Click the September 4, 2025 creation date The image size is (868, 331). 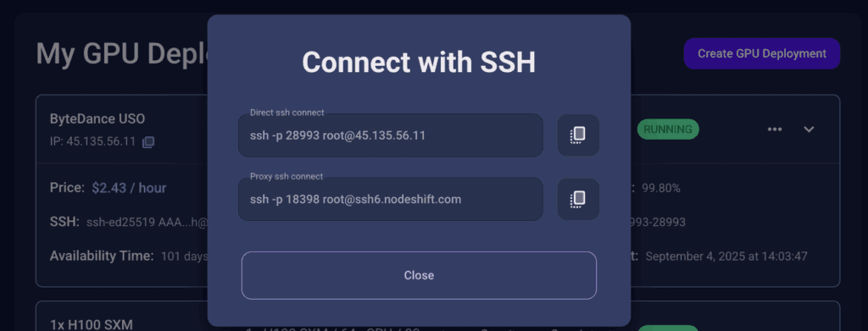tap(726, 257)
